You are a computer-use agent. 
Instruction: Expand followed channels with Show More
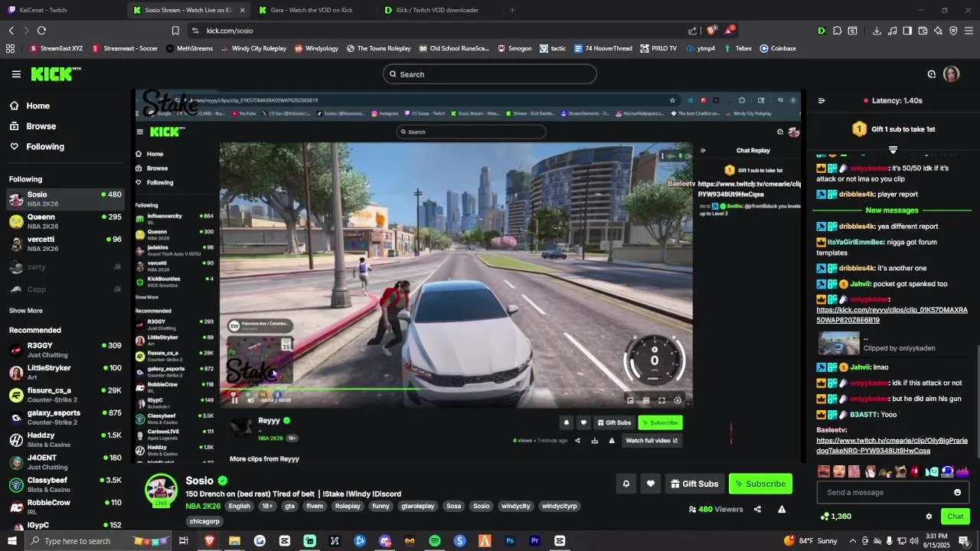click(26, 311)
